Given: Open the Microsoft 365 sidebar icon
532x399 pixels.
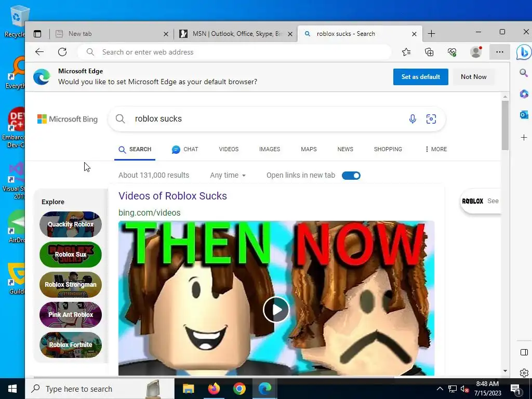Looking at the screenshot, I should 524,94.
